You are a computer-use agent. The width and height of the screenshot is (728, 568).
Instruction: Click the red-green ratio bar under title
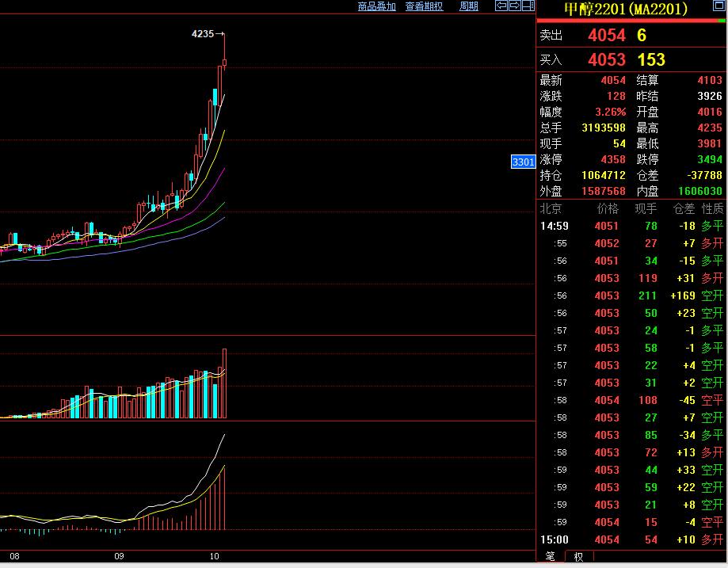click(x=631, y=21)
